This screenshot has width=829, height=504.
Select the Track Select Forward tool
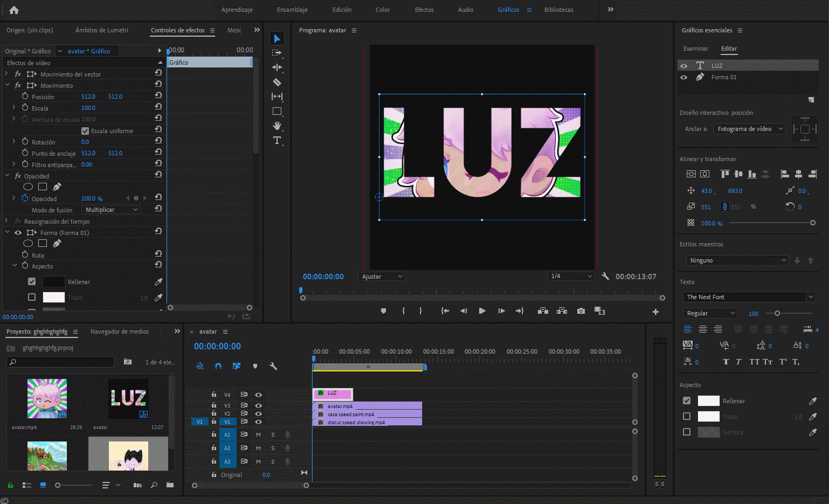tap(277, 53)
